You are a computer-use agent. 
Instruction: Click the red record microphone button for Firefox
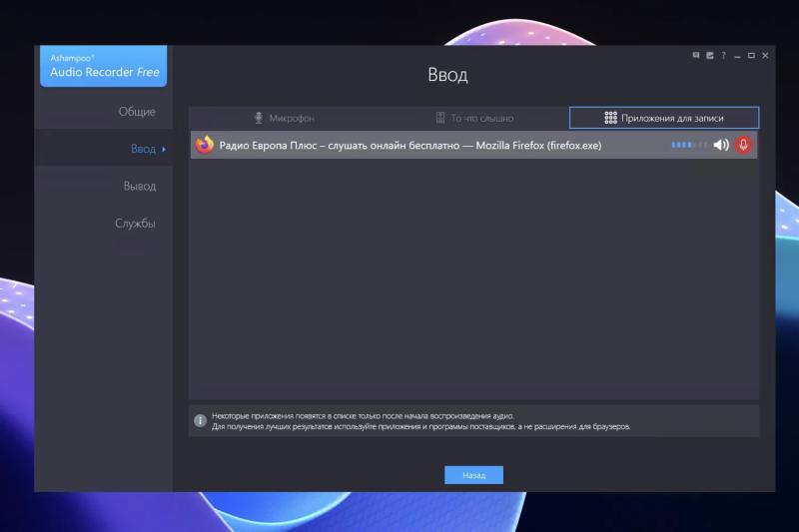point(743,145)
